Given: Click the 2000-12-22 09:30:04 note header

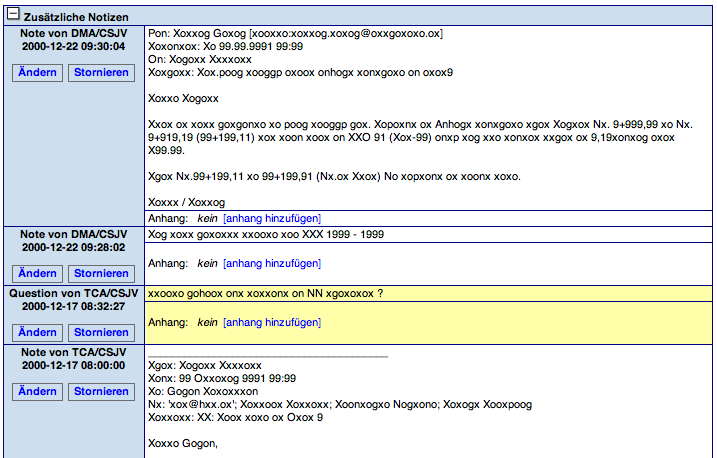Looking at the screenshot, I should point(74,40).
